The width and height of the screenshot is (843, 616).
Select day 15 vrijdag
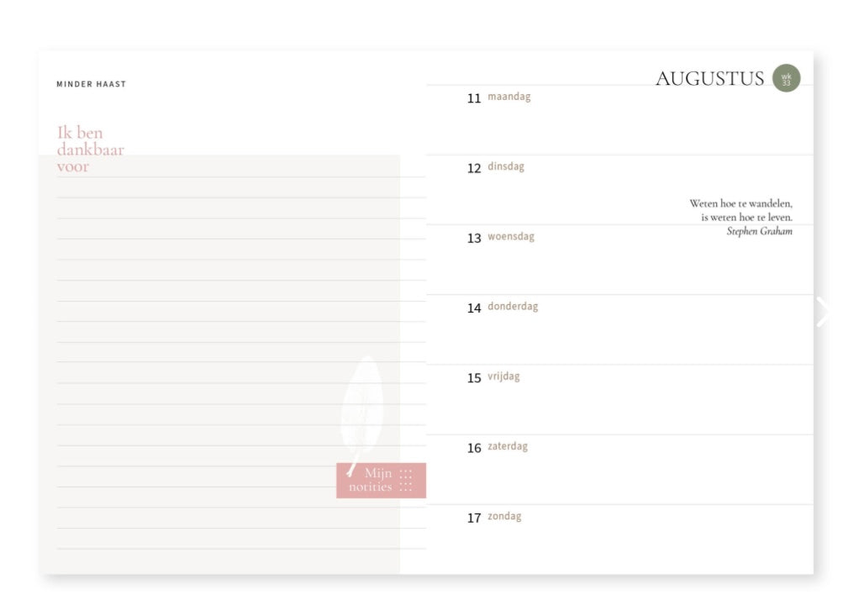[493, 376]
